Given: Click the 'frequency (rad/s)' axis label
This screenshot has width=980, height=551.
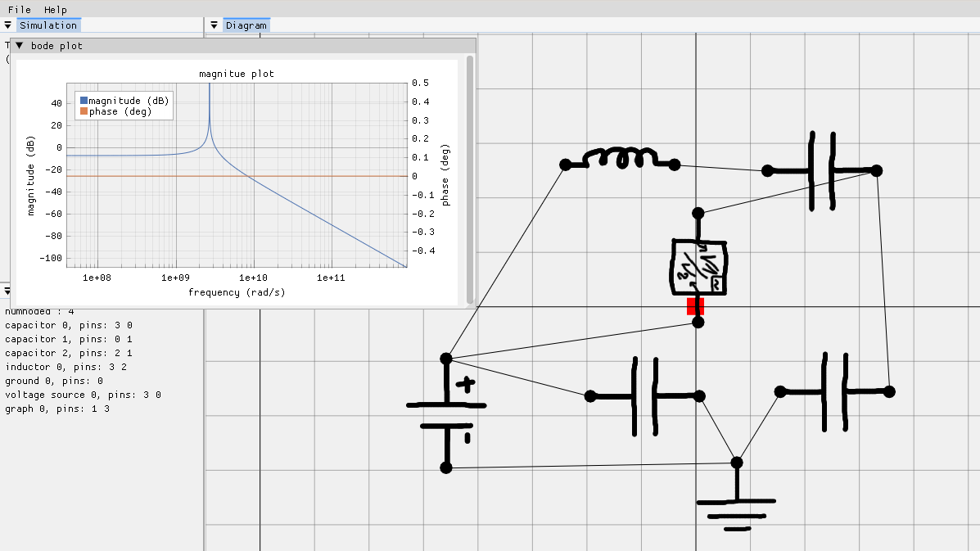Looking at the screenshot, I should (237, 292).
